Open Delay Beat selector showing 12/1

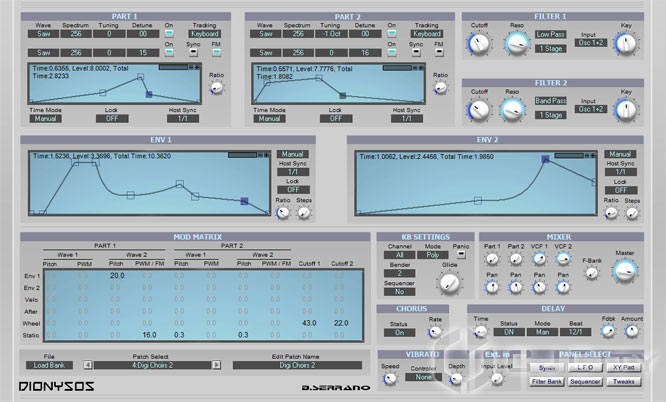point(576,332)
